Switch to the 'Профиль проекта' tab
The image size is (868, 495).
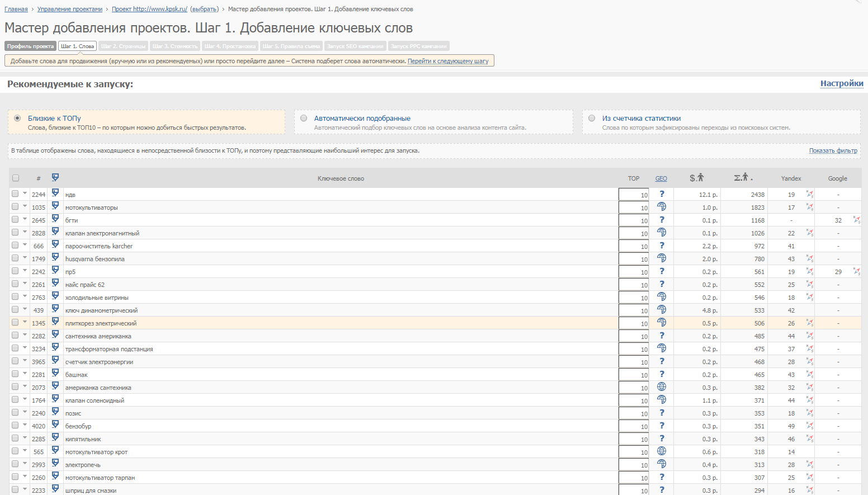click(30, 46)
